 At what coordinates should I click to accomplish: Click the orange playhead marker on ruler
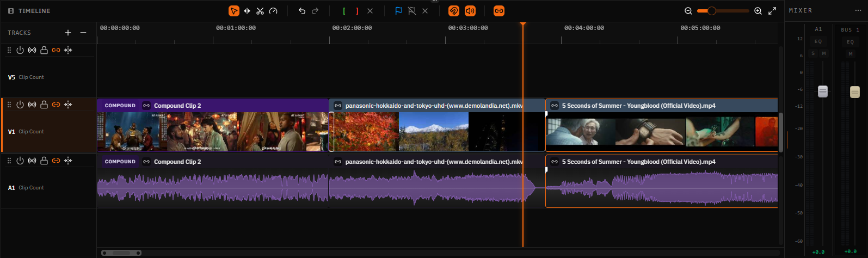[523, 24]
